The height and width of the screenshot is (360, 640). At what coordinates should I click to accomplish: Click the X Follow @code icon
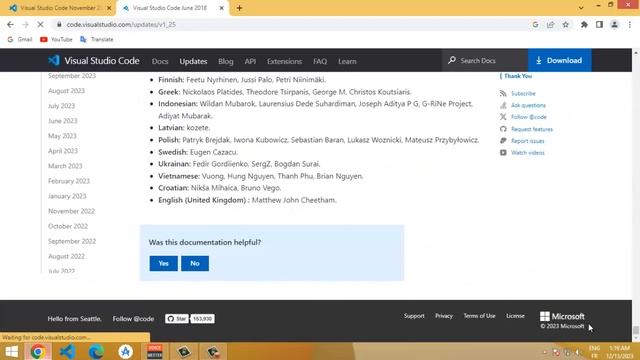pos(503,117)
